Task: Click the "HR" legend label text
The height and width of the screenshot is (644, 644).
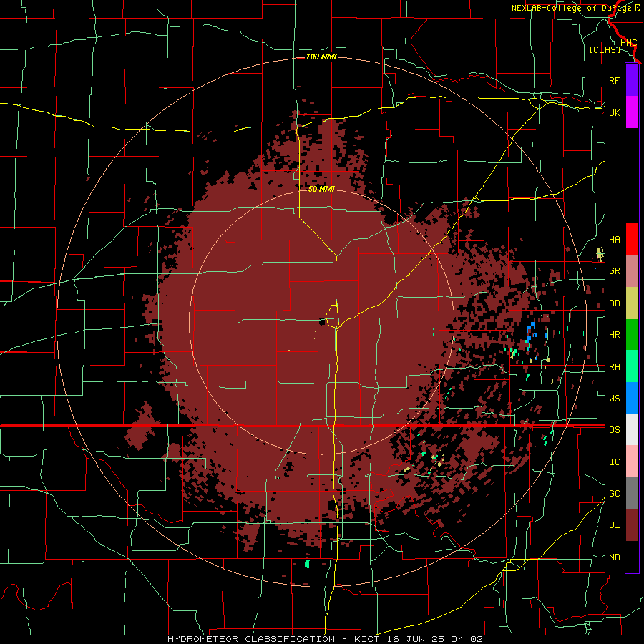Action: [614, 335]
